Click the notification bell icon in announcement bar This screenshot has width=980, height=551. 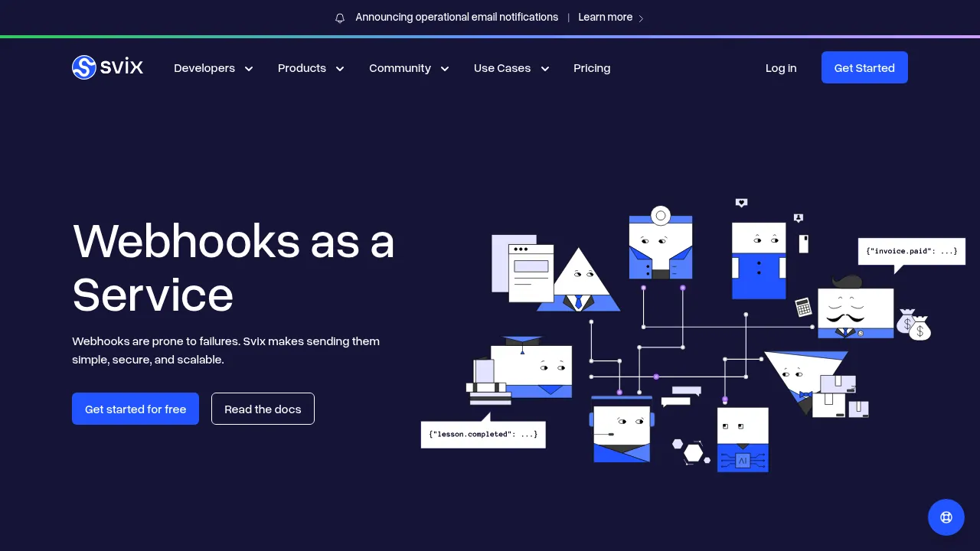pos(340,18)
